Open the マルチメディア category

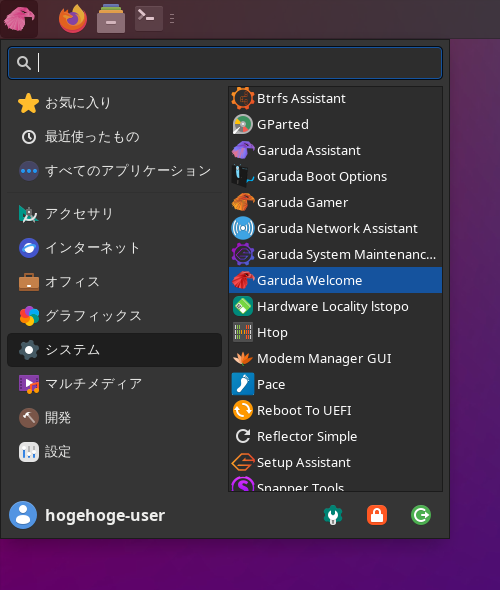click(x=114, y=384)
